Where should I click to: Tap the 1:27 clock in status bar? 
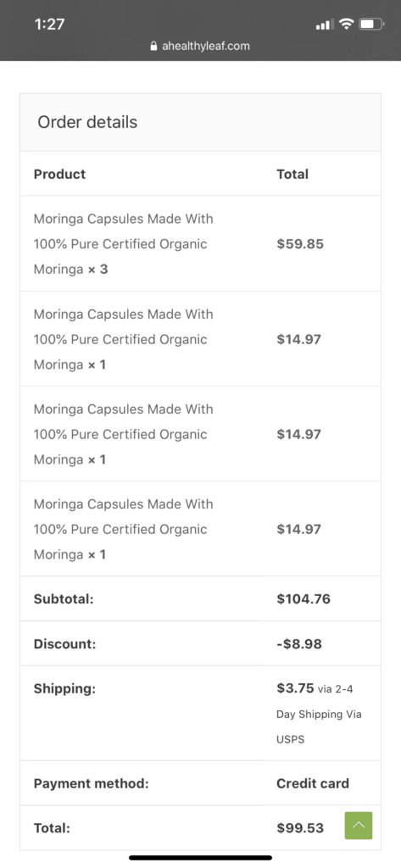49,24
